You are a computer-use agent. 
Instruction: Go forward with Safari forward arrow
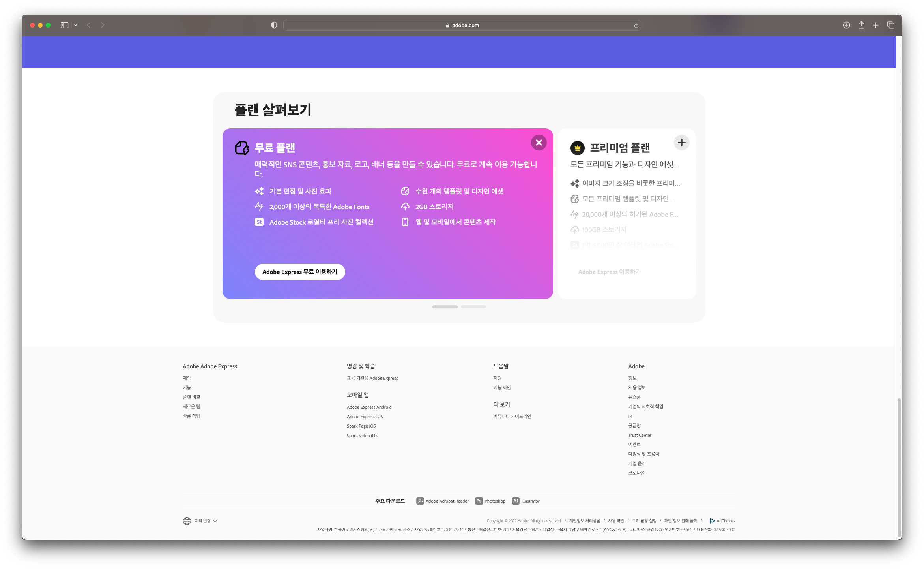103,25
